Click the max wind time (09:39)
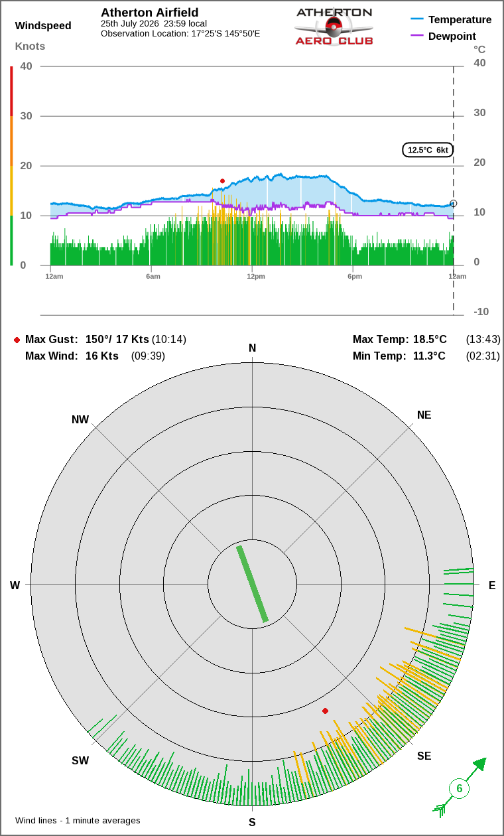Viewport: 504px width, 836px height. click(x=148, y=356)
